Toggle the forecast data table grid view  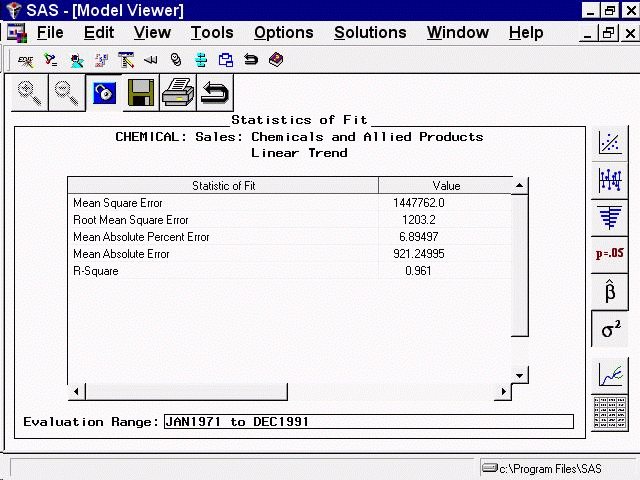point(610,410)
